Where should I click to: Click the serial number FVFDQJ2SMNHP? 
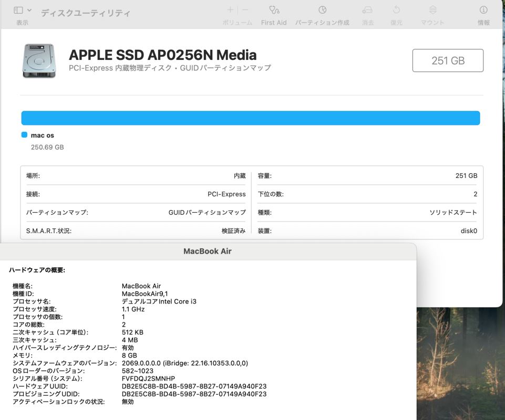[x=148, y=379]
